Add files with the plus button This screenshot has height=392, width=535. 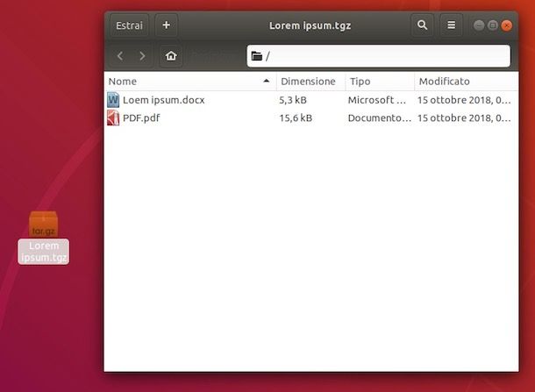pos(166,25)
